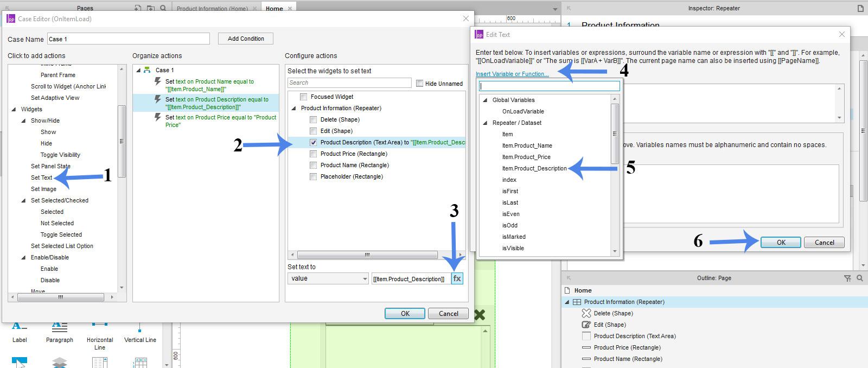Check the Edit (Shape) checkbox in Case Editor
The image size is (868, 368).
313,131
